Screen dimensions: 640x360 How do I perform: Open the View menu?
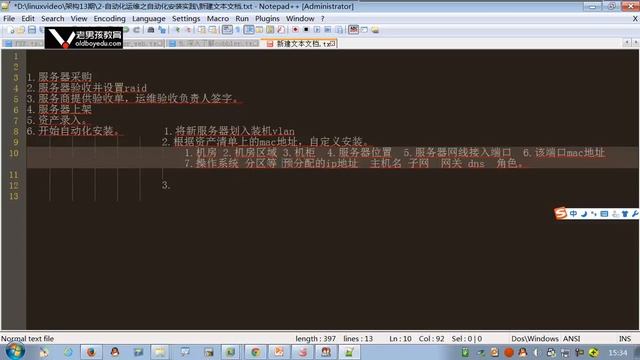[79, 18]
